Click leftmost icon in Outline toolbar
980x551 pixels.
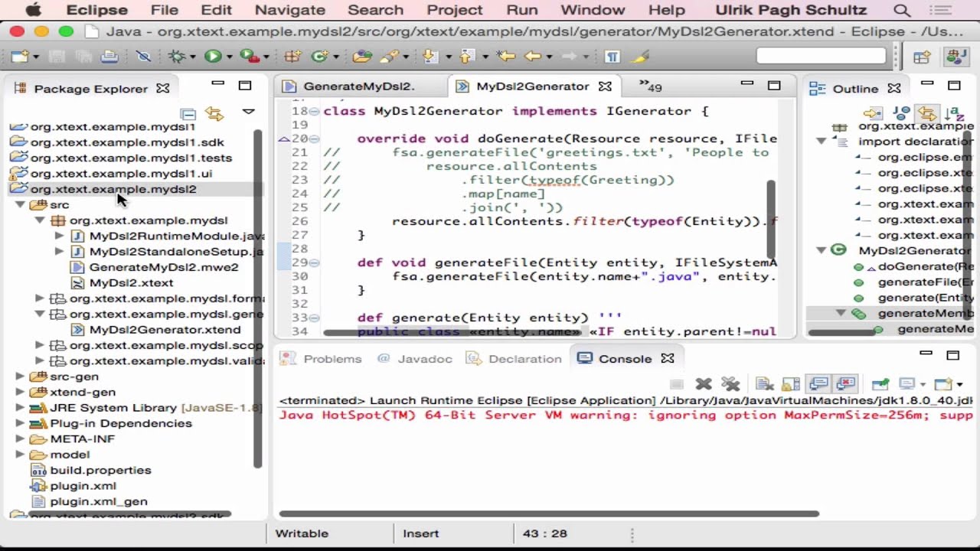[x=873, y=113]
